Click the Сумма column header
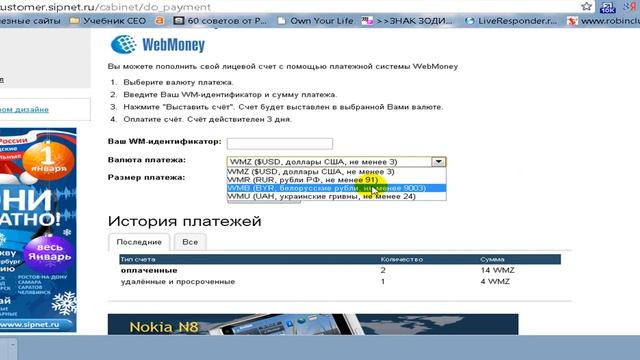Screen dimensions: 640x360 point(492,259)
